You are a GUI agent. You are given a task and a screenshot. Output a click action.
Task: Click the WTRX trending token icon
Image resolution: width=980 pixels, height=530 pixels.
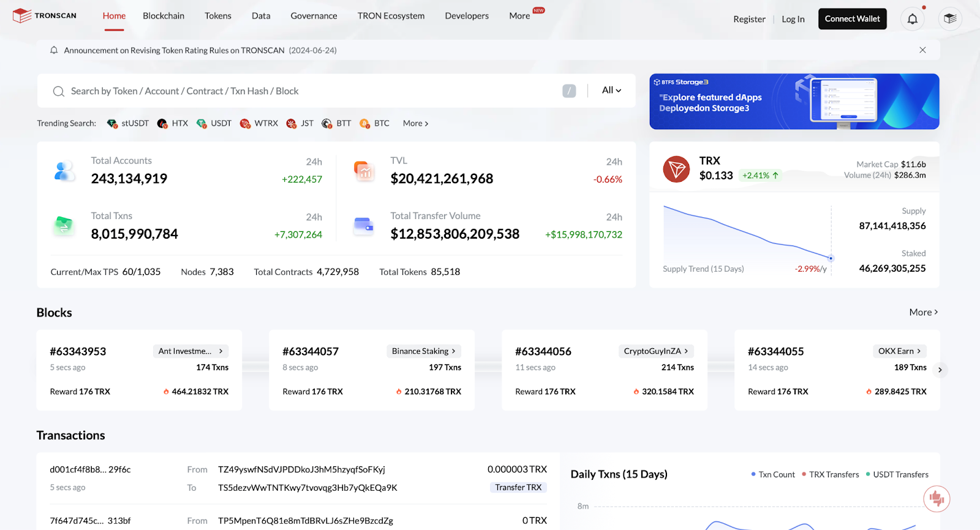point(245,124)
